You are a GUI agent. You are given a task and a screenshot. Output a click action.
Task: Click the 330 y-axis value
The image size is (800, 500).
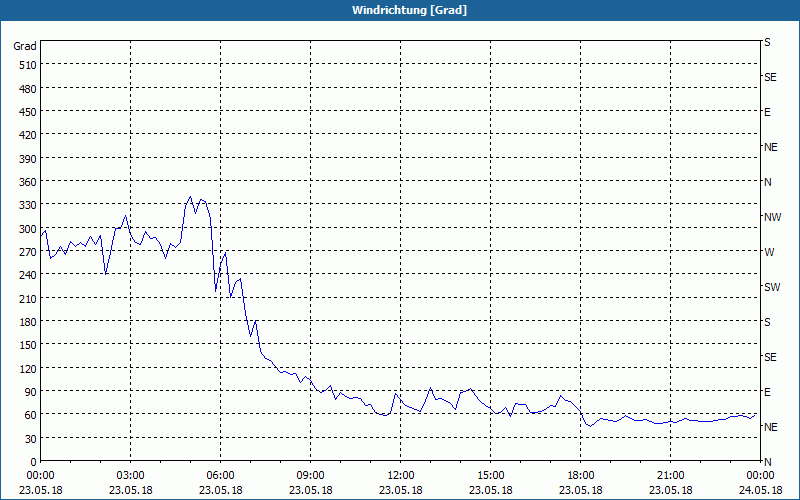coord(28,205)
